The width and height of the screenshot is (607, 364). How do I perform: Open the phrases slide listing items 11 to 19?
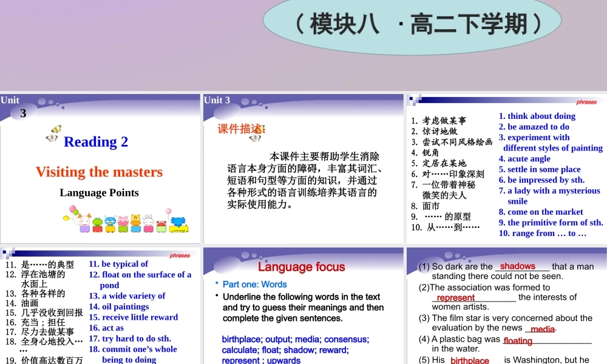point(100,306)
